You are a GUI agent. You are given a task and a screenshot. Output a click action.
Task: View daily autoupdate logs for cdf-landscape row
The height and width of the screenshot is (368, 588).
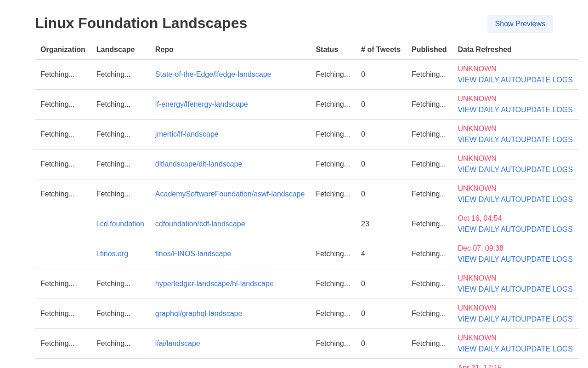[515, 230]
